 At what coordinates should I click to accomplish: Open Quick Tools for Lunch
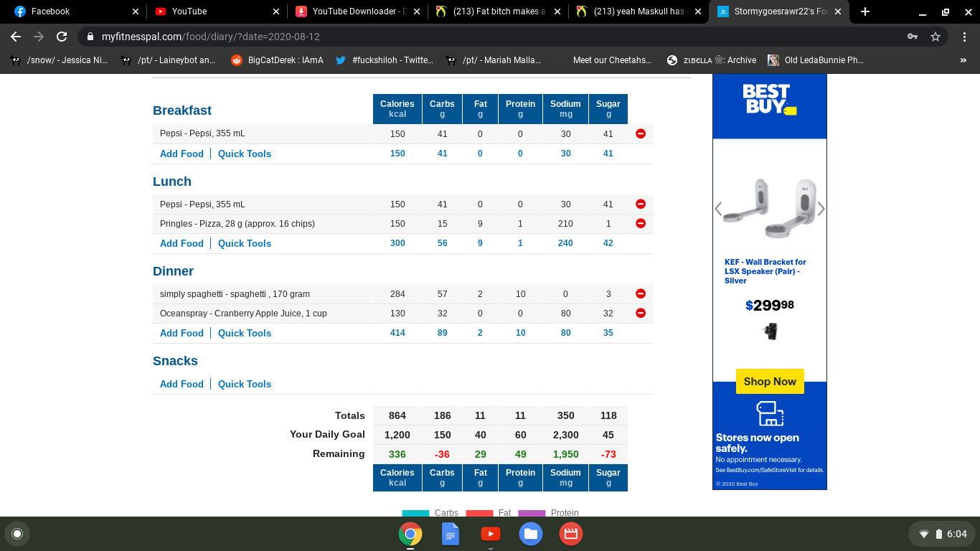tap(245, 243)
